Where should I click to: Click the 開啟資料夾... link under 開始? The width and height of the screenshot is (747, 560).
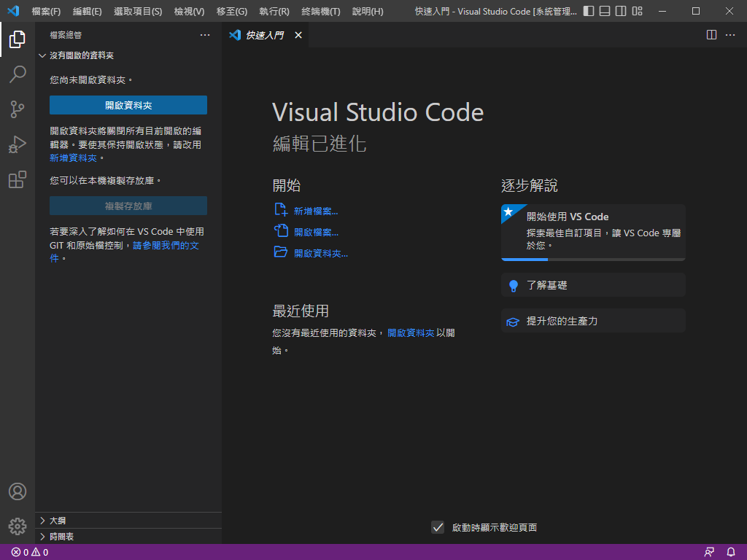(321, 253)
